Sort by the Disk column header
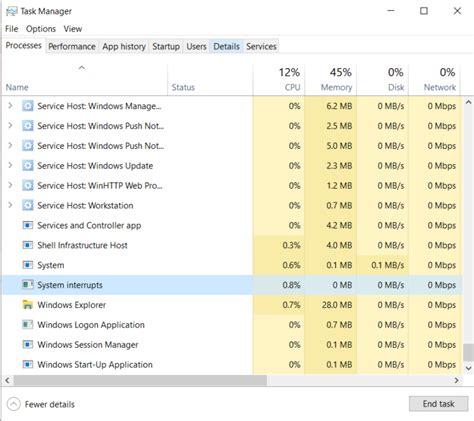This screenshot has height=421, width=474. (382, 80)
